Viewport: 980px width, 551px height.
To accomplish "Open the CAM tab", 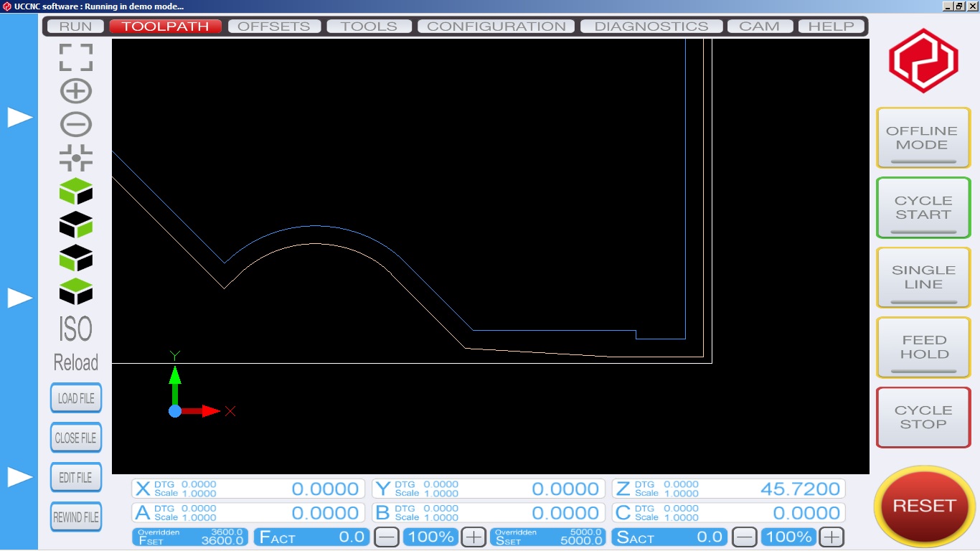I will click(x=760, y=27).
